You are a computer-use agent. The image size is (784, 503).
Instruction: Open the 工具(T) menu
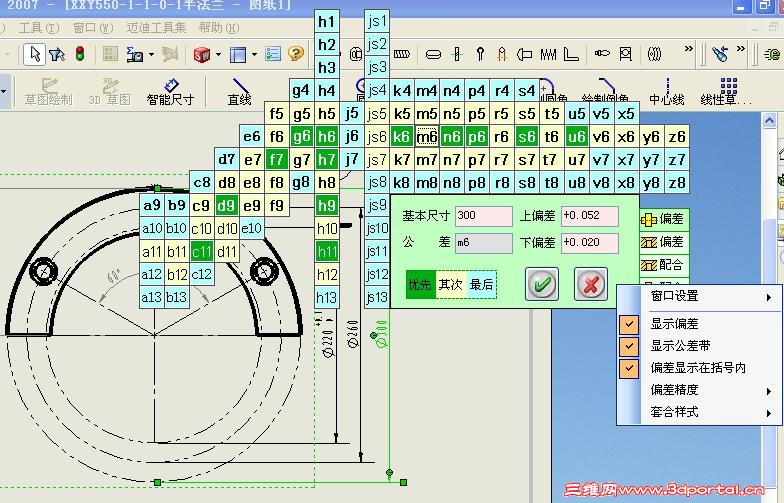(x=39, y=28)
